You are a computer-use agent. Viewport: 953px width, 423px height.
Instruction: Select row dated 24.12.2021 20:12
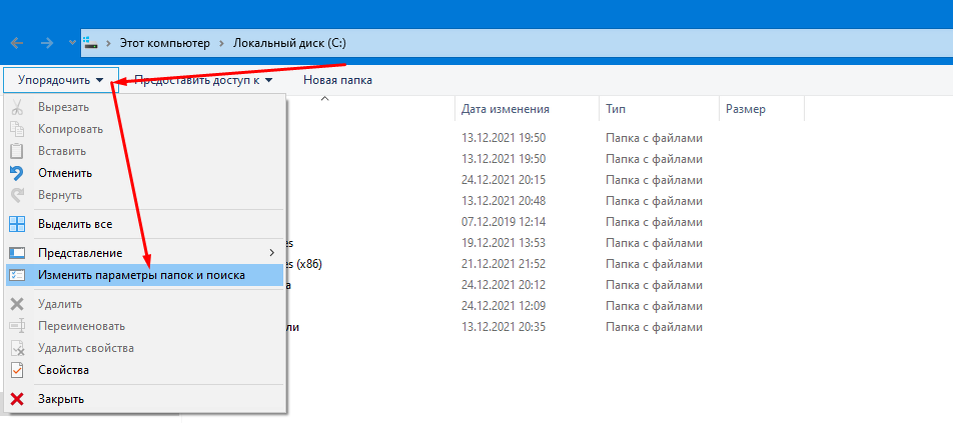tap(503, 284)
